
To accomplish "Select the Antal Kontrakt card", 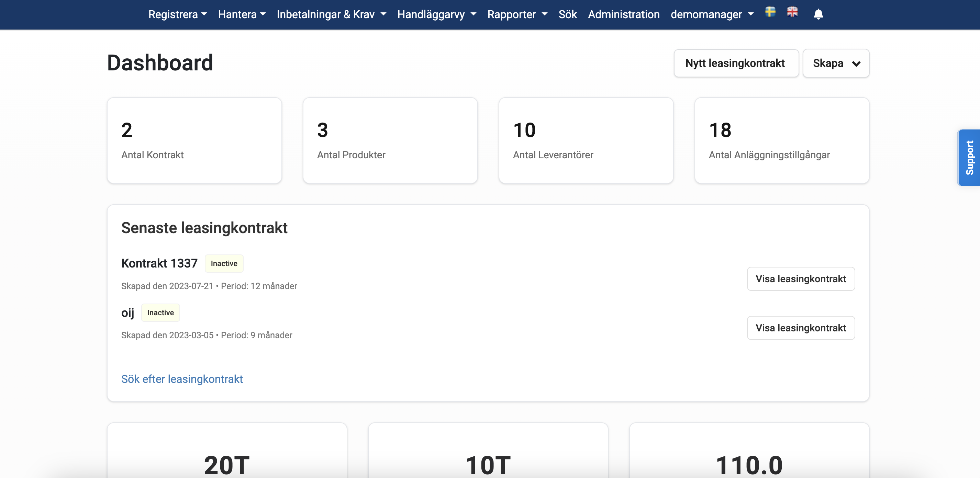I will [x=194, y=140].
